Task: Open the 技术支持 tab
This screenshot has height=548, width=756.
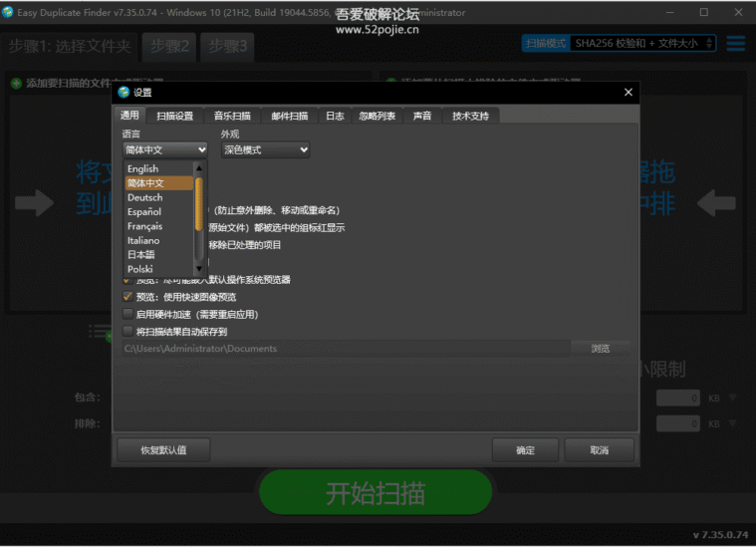Action: point(470,116)
